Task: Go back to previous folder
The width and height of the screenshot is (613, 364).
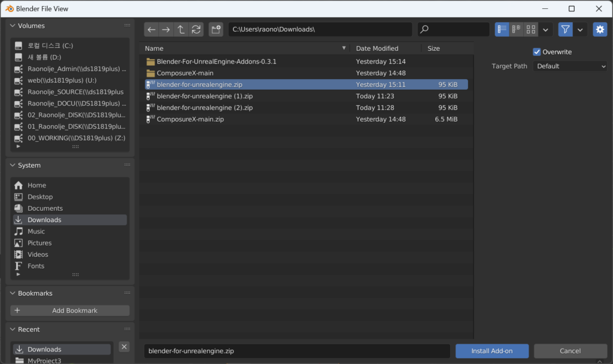Action: (x=151, y=29)
